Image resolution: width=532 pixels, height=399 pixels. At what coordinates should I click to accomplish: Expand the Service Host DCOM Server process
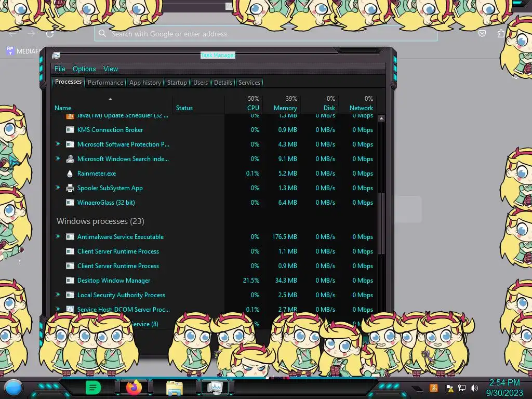click(58, 309)
